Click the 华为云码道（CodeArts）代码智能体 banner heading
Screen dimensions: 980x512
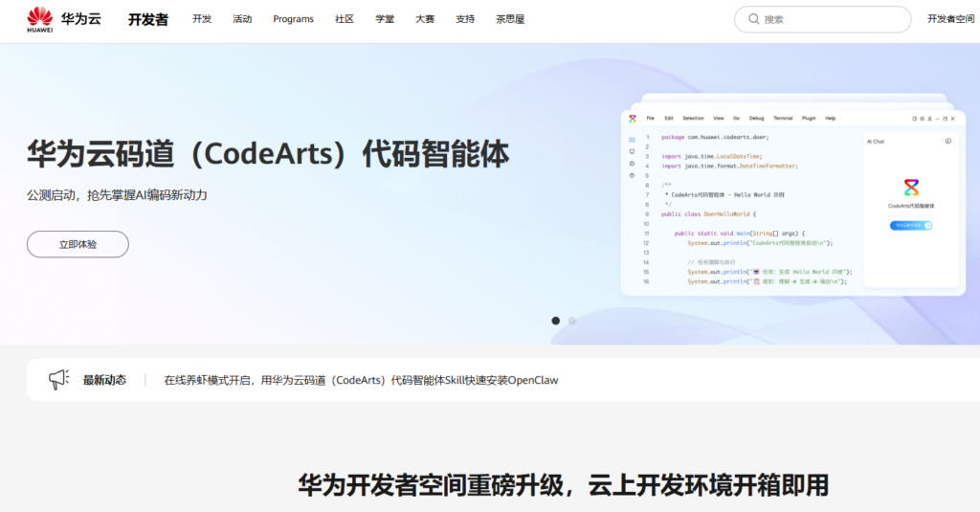(x=268, y=154)
